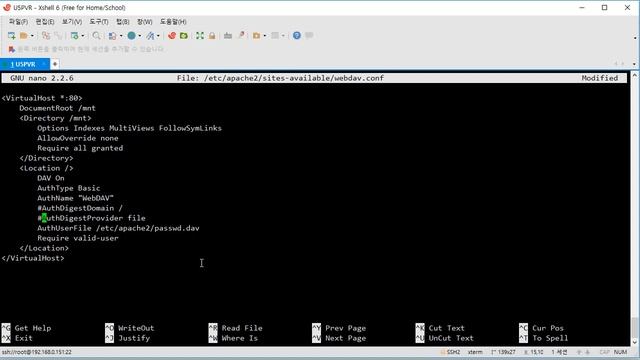Open the 편집(E) menu

pyautogui.click(x=45, y=22)
